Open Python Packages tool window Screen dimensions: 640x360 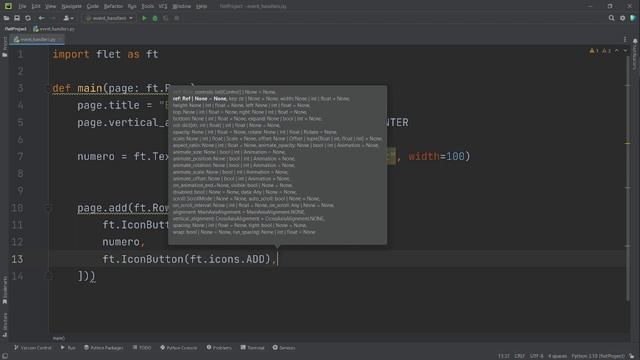(104, 348)
